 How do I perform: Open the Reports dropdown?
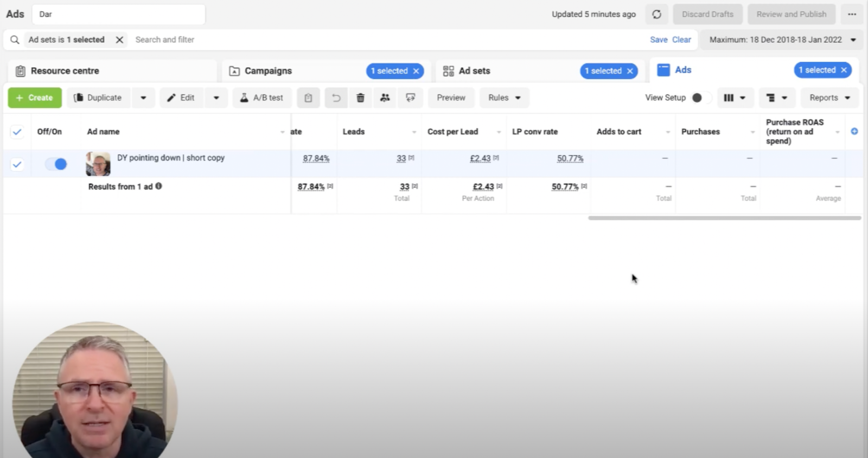click(x=830, y=98)
